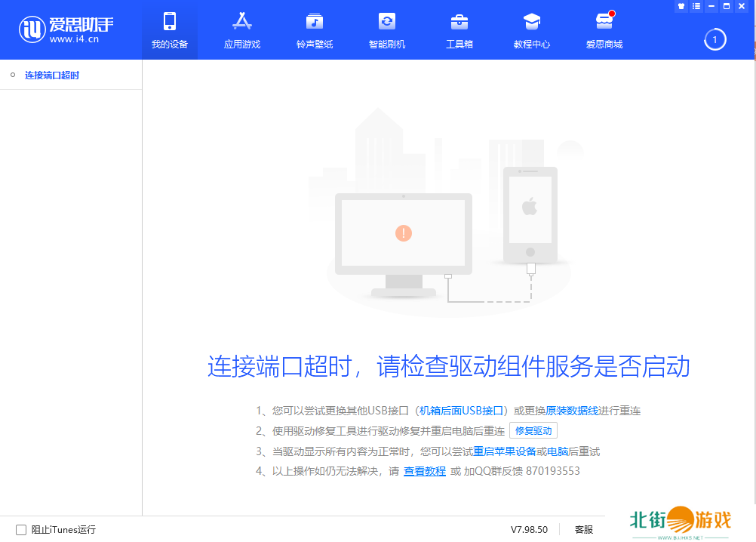Select 连接端口超时 item in sidebar
756x542 pixels.
pos(51,75)
